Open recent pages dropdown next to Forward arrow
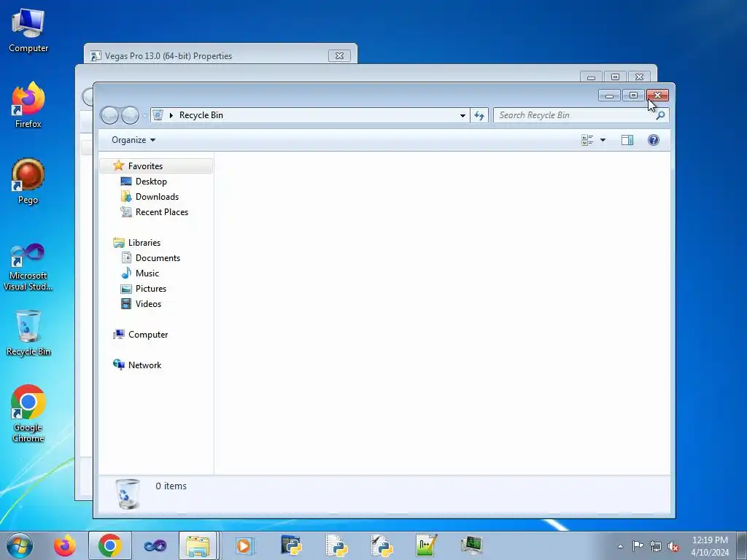 pyautogui.click(x=144, y=115)
